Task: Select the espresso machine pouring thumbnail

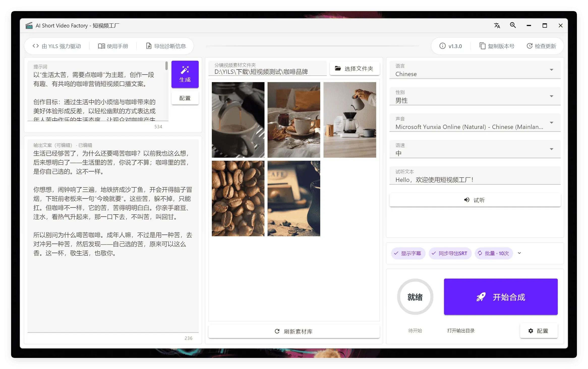Action: pos(238,120)
